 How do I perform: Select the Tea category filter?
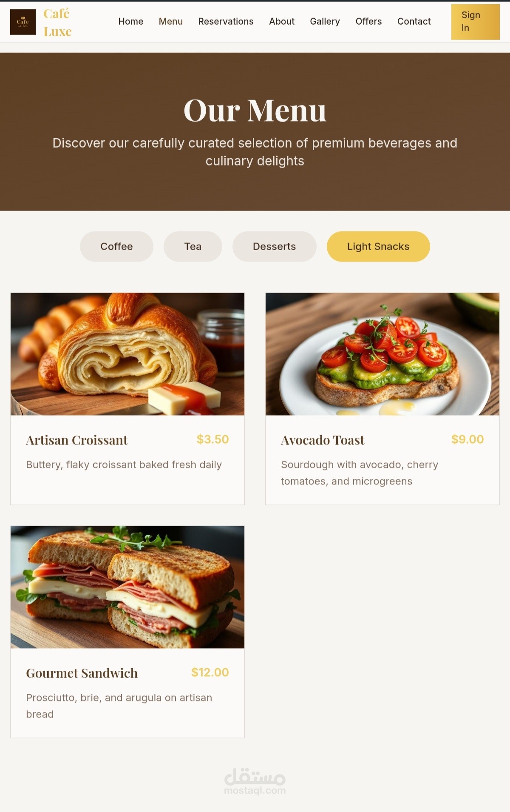click(x=193, y=246)
